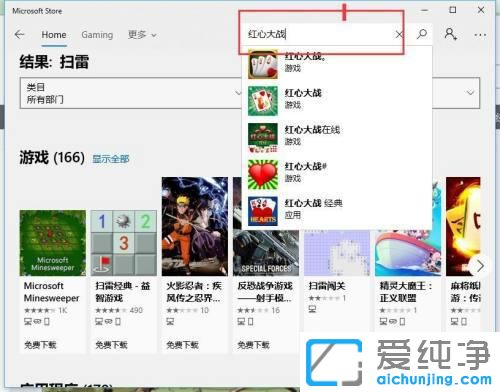Open the 扫雷闯关 game thumbnail
This screenshot has height=392, width=500.
(337, 253)
